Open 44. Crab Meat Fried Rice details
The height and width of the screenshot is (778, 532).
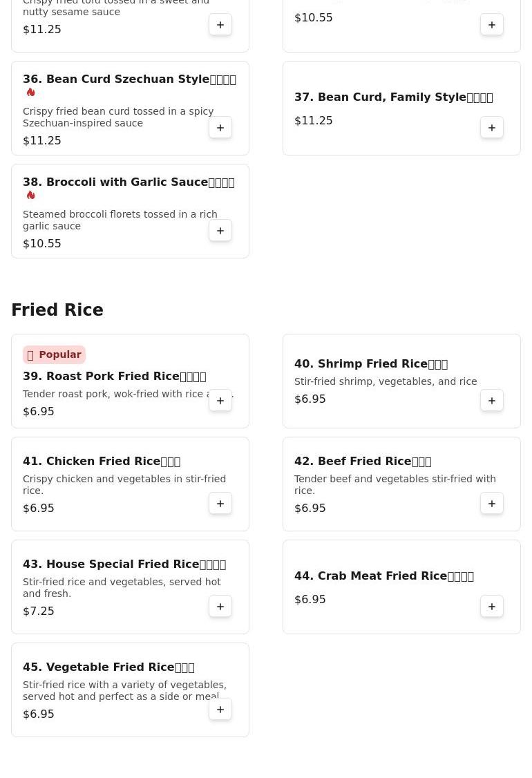pyautogui.click(x=383, y=576)
